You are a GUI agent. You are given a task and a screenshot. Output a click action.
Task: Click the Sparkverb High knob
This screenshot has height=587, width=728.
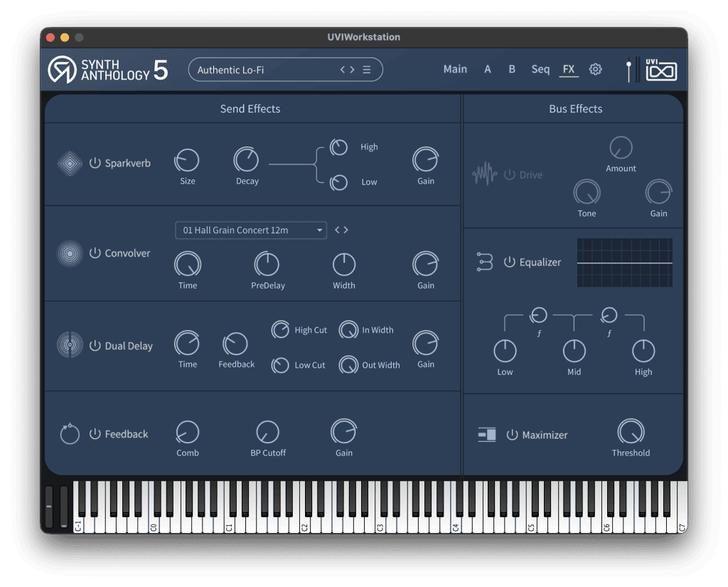338,147
